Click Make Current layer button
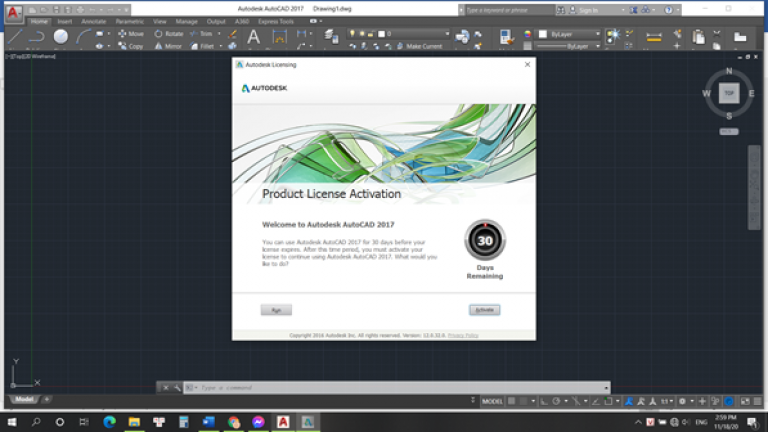 click(419, 46)
